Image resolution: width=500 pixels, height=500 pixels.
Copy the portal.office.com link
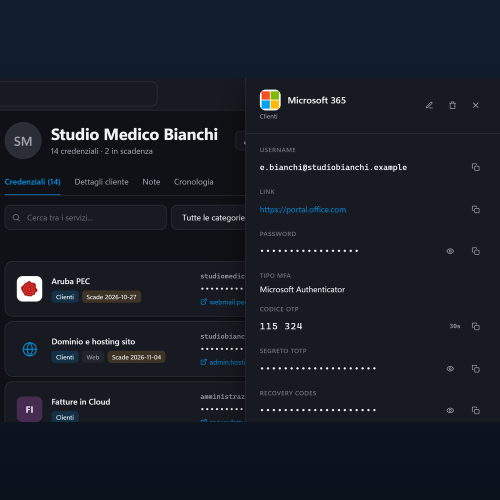coord(476,209)
